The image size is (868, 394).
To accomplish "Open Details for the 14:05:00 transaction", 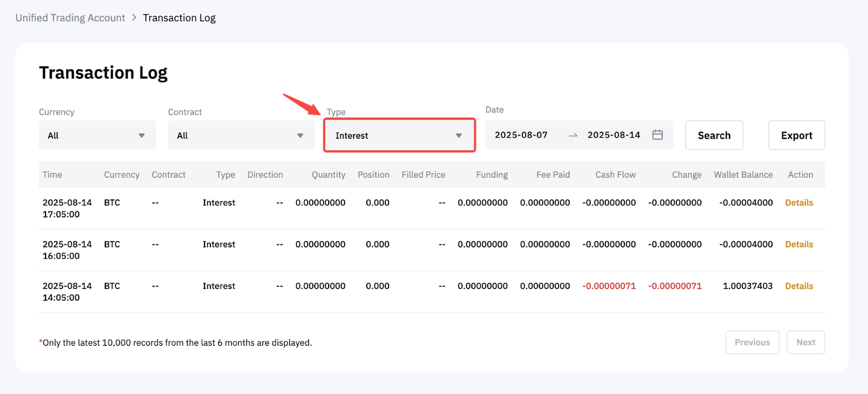I will tap(799, 286).
